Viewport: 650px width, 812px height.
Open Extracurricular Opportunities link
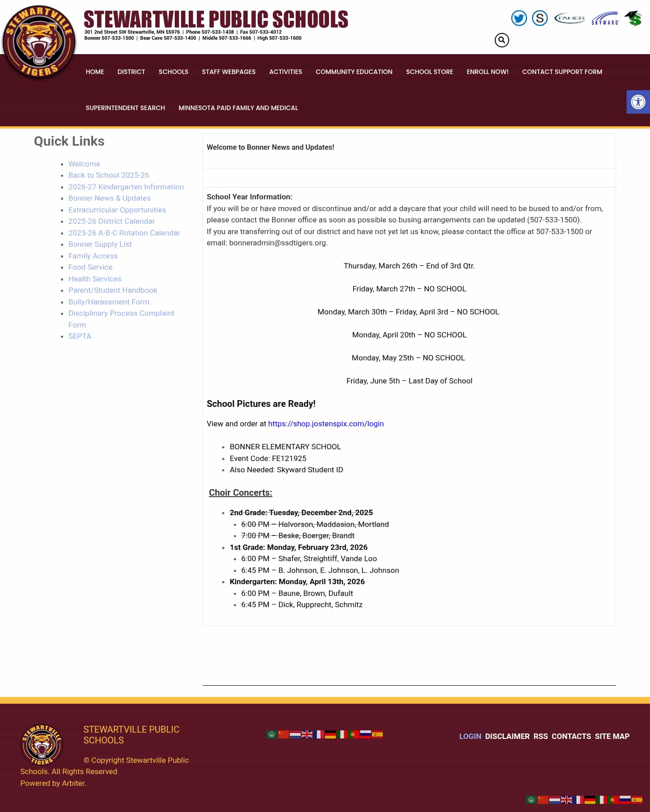tap(117, 210)
